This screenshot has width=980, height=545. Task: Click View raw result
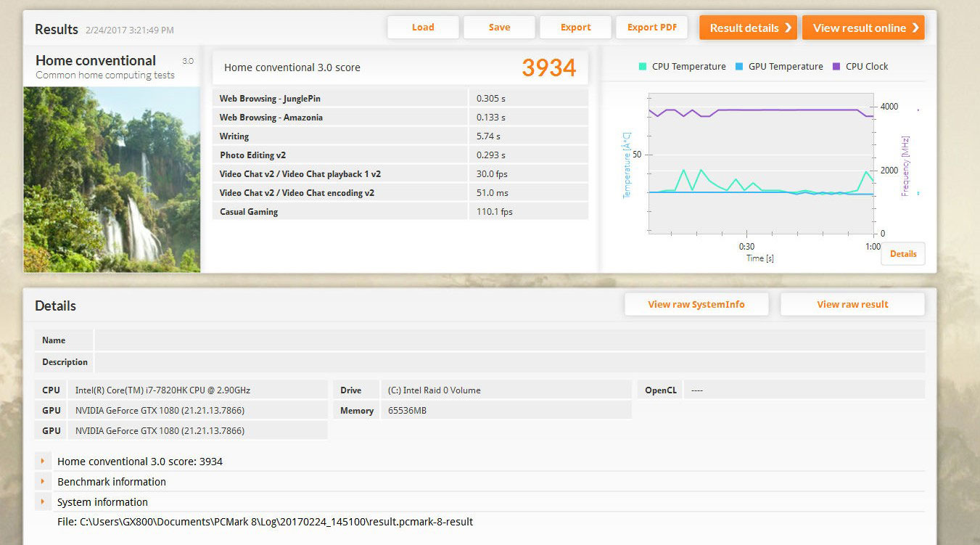click(852, 305)
